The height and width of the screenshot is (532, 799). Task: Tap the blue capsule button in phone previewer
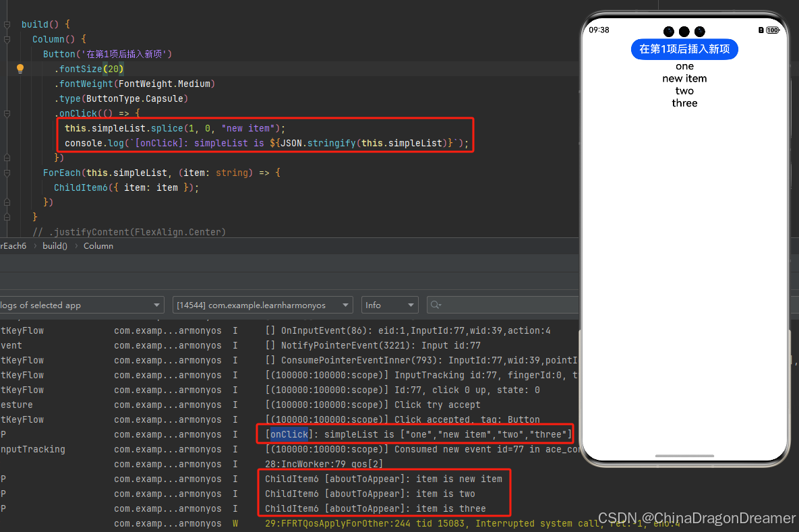tap(684, 49)
